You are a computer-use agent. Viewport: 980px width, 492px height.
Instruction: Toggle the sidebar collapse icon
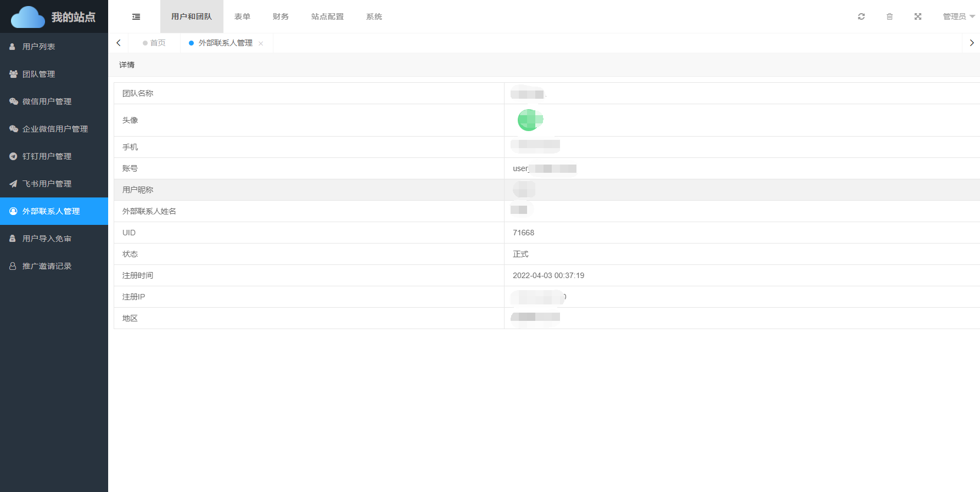[x=136, y=17]
